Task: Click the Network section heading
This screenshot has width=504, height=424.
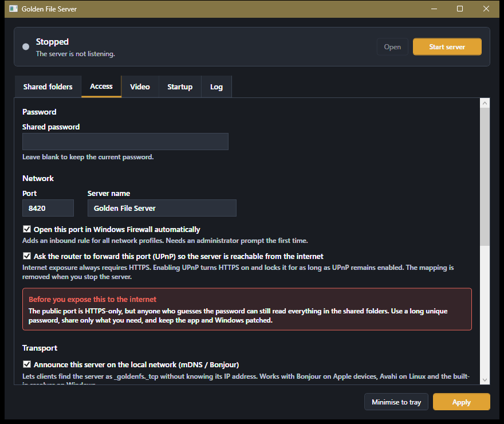Action: pos(38,178)
